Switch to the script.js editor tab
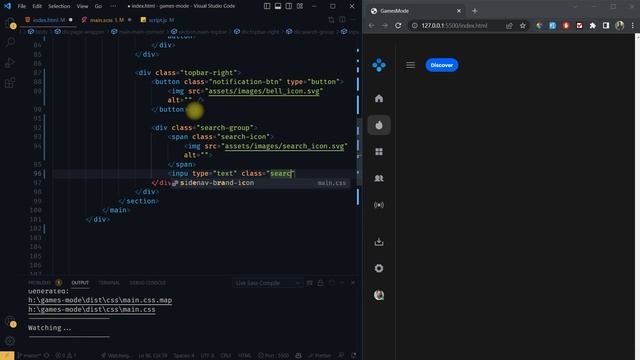The width and height of the screenshot is (640, 360). pyautogui.click(x=158, y=20)
